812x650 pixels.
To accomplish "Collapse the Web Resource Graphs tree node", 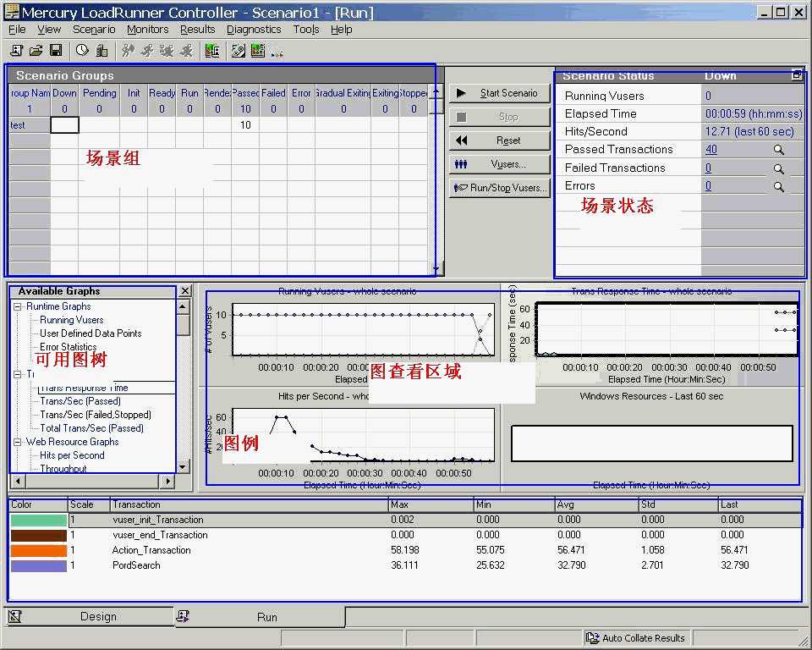I will 18,442.
